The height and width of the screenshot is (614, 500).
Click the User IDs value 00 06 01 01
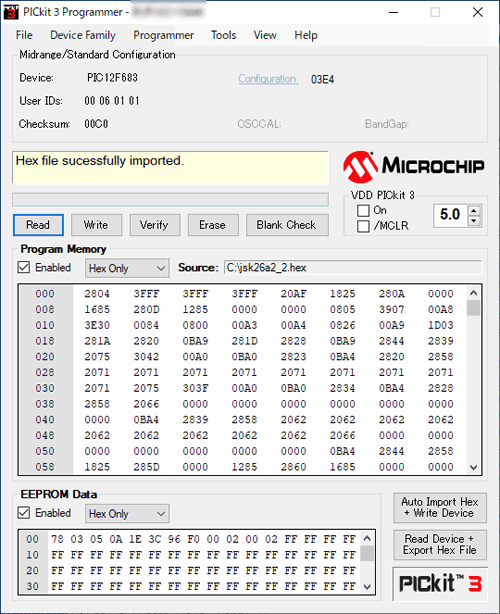click(x=112, y=101)
